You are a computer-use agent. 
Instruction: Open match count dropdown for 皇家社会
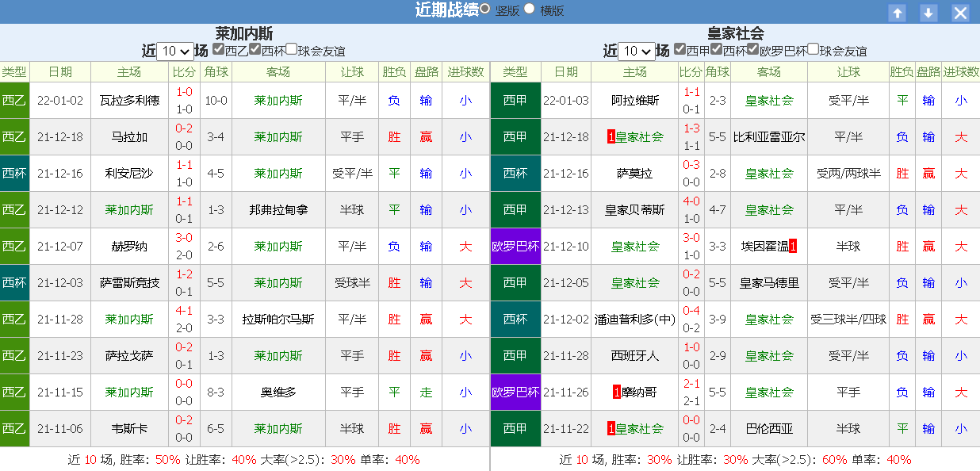[637, 52]
